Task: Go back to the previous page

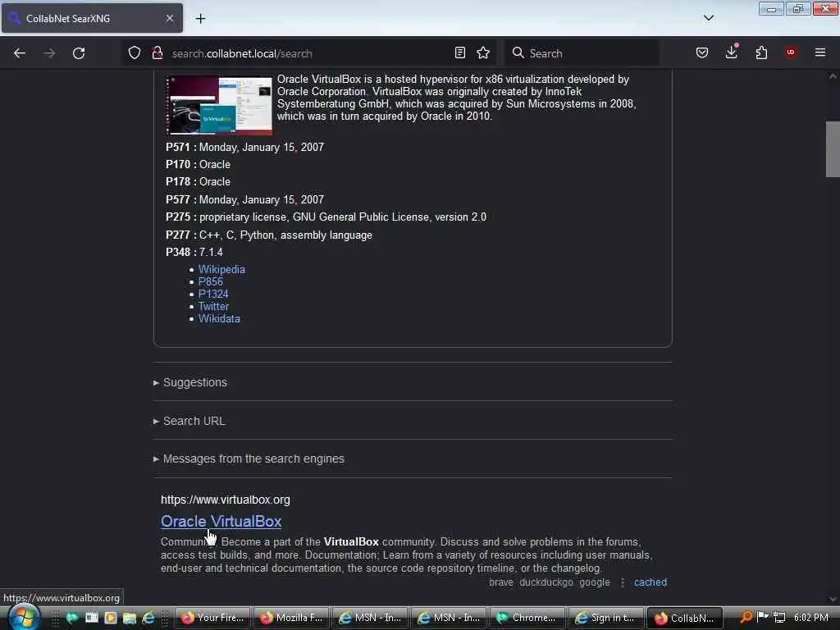Action: click(20, 53)
